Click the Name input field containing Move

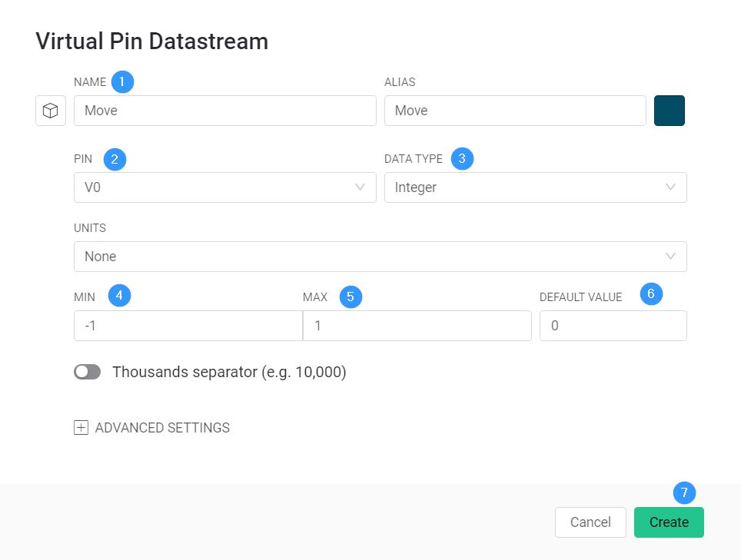click(225, 111)
